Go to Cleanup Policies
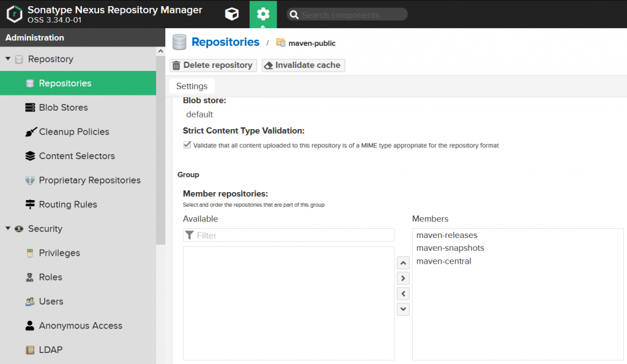627x364 pixels. tap(78, 132)
